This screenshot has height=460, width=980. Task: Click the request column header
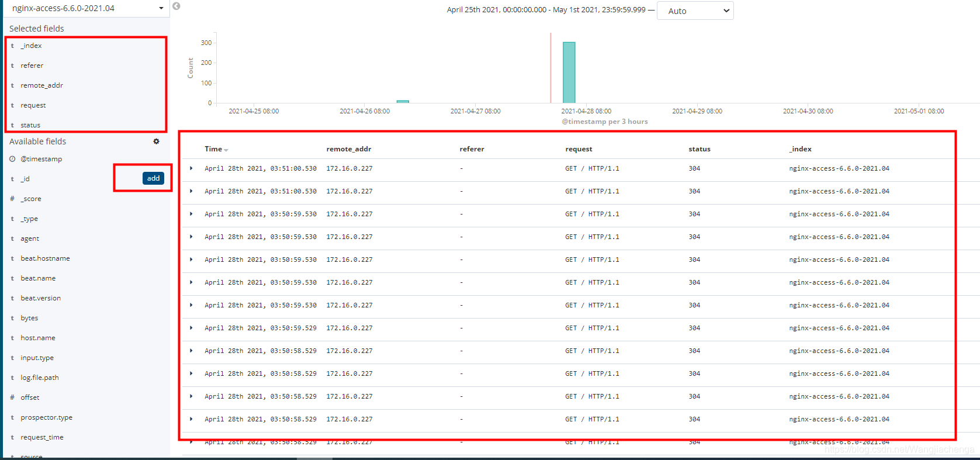coord(579,149)
